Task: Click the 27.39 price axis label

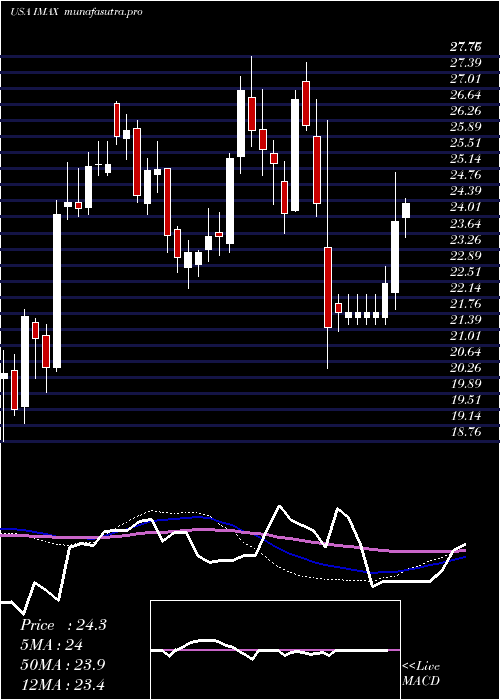Action: pos(466,62)
